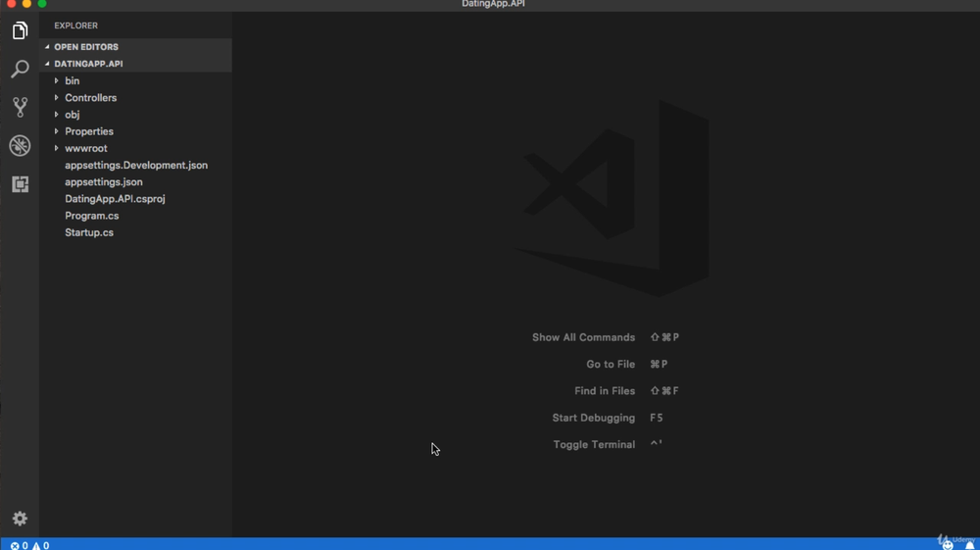
Task: Open the Debug view icon
Action: point(20,146)
